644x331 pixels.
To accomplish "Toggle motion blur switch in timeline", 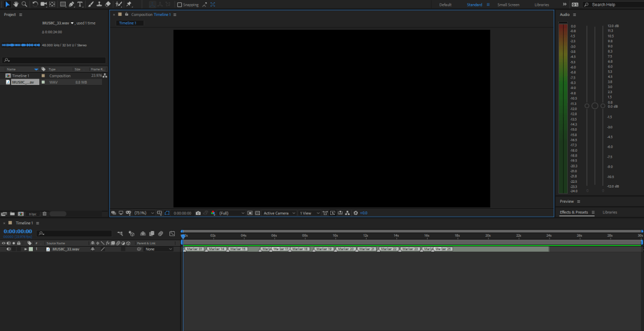I will 161,233.
